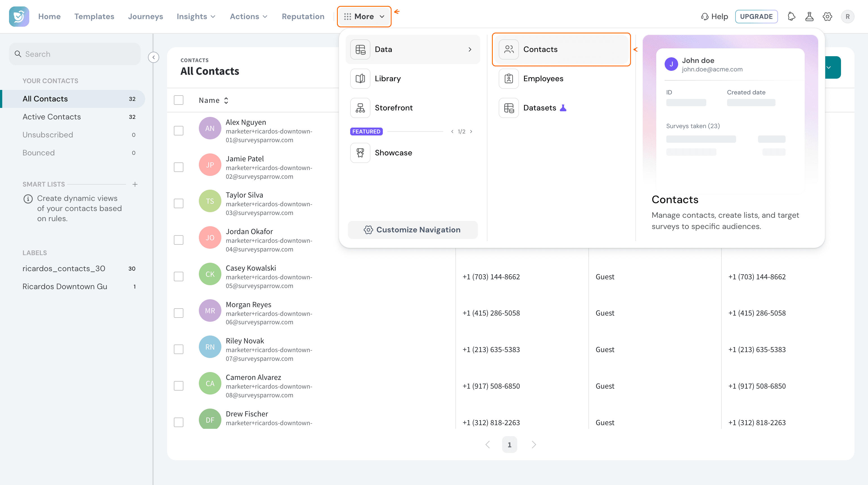Click the Datasets table icon

(x=509, y=108)
